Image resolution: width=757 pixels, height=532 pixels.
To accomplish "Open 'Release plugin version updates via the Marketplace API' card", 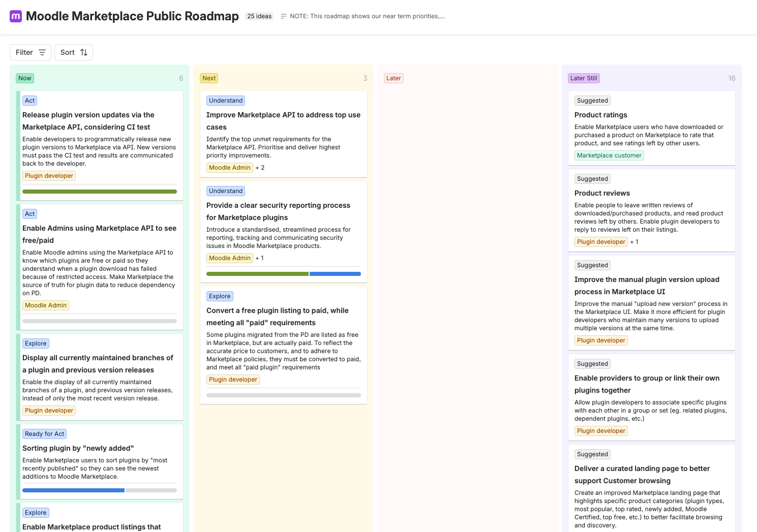I will [x=100, y=146].
